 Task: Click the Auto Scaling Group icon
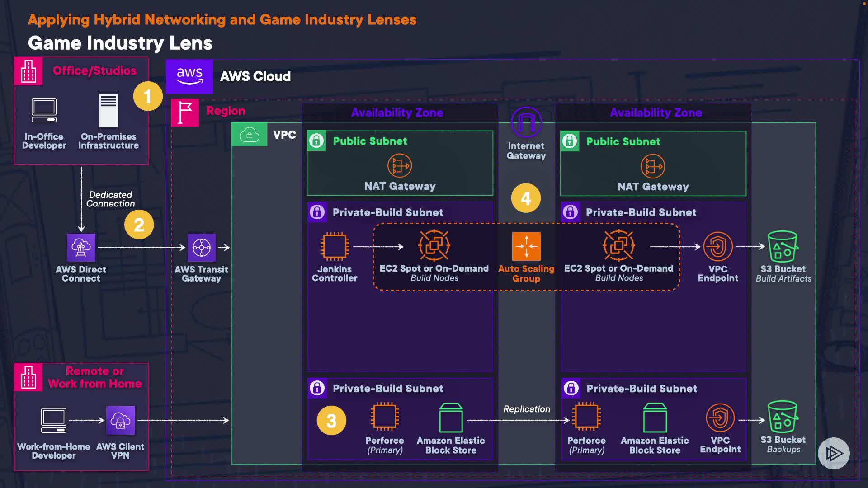tap(526, 246)
